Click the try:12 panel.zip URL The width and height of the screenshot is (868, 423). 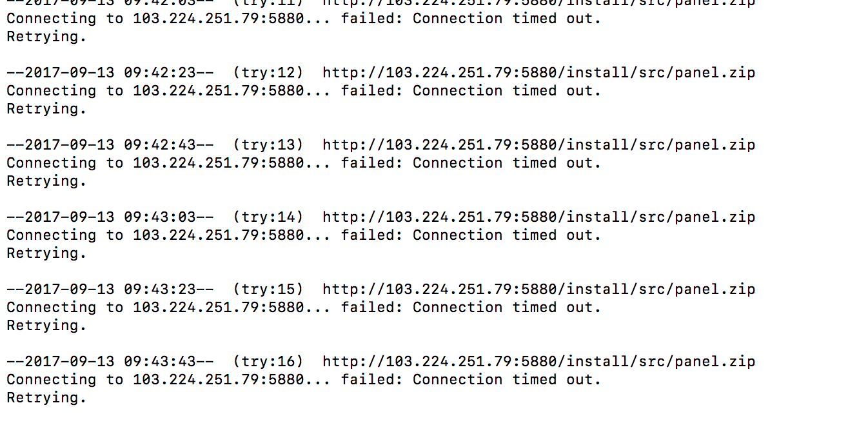tap(538, 72)
